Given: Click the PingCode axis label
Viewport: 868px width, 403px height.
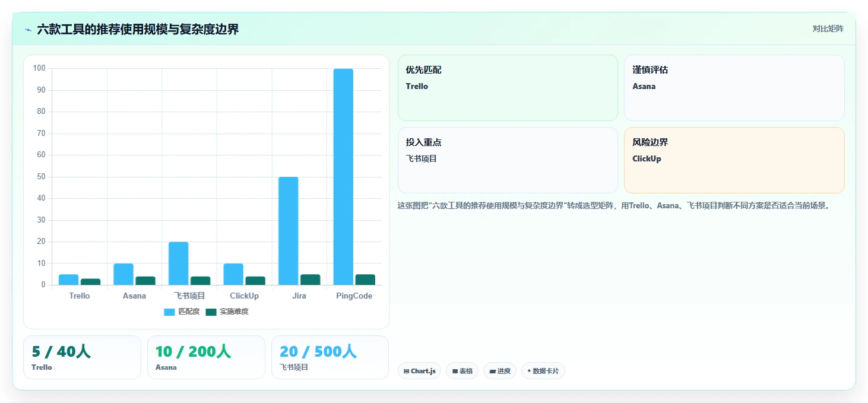Looking at the screenshot, I should click(x=354, y=296).
